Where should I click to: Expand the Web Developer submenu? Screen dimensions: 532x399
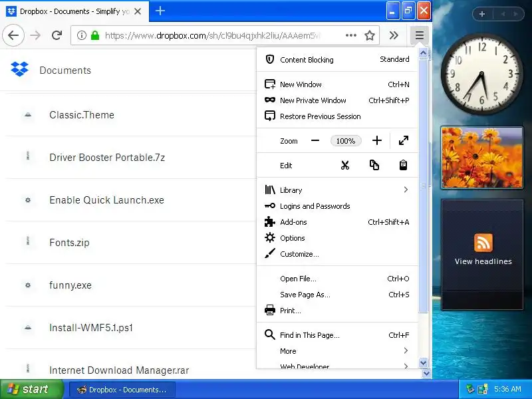pyautogui.click(x=337, y=366)
